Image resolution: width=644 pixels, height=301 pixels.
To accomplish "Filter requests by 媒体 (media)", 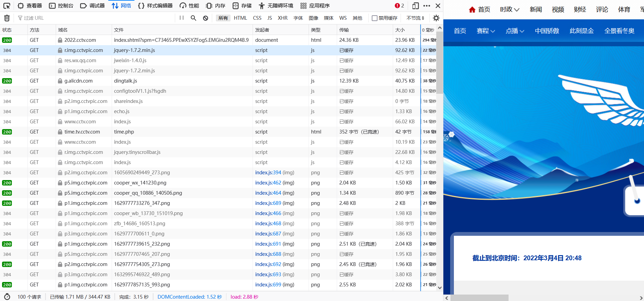I will [x=329, y=18].
